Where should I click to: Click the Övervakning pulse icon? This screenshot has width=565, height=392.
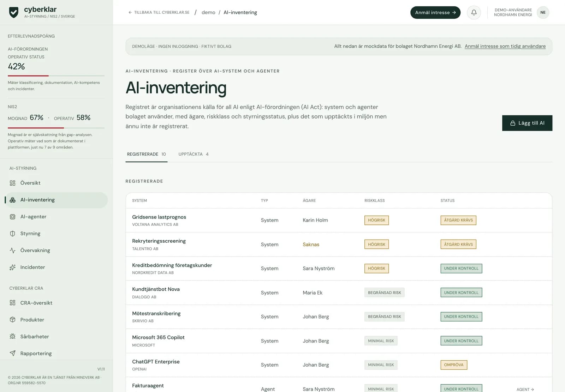click(13, 251)
